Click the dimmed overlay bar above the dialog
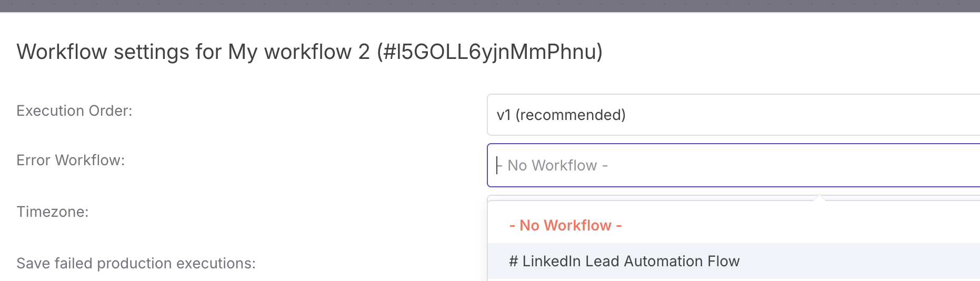The width and height of the screenshot is (980, 281). 490,6
